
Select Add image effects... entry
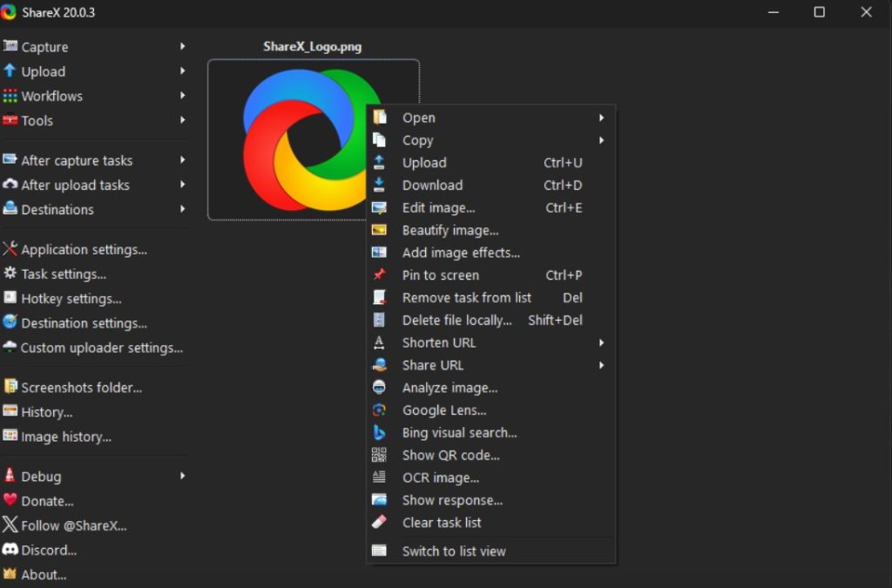tap(491, 253)
